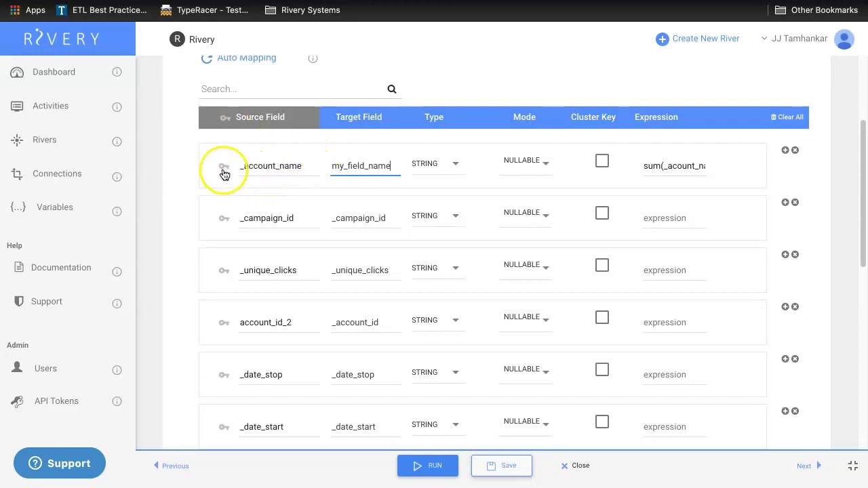
Task: Click the Save button
Action: click(x=502, y=466)
